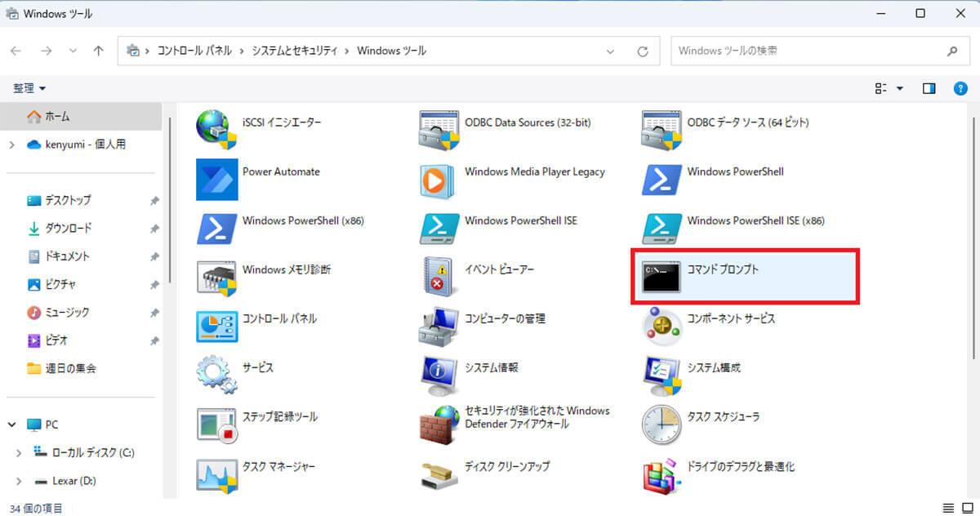Expand the kenyumi - 個人用 node

11,145
